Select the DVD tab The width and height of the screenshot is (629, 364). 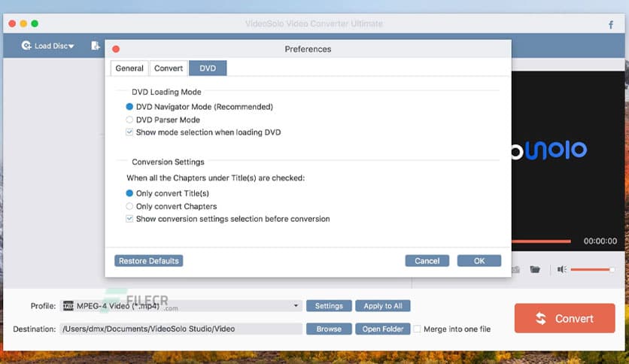[208, 68]
